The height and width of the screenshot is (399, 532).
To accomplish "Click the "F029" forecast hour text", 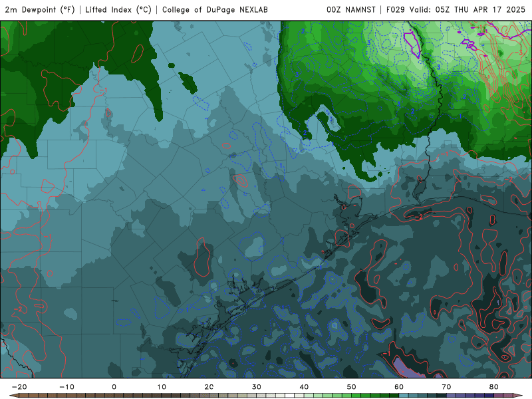I will (x=396, y=9).
